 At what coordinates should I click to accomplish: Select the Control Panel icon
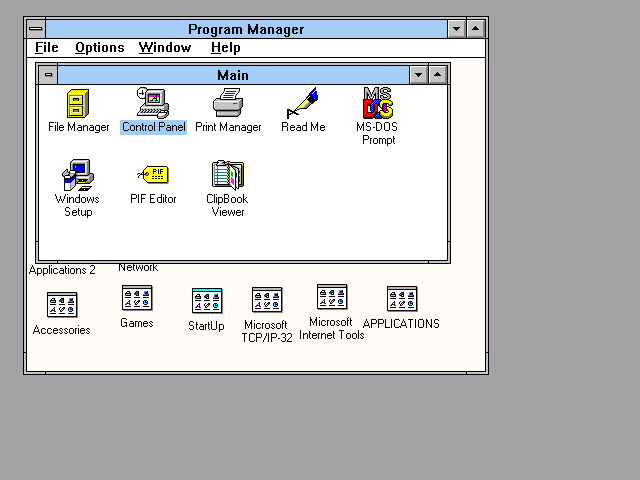coord(153,103)
